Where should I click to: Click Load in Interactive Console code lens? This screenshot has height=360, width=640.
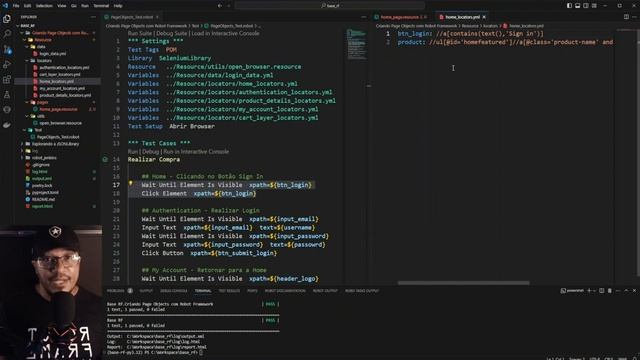click(x=225, y=33)
